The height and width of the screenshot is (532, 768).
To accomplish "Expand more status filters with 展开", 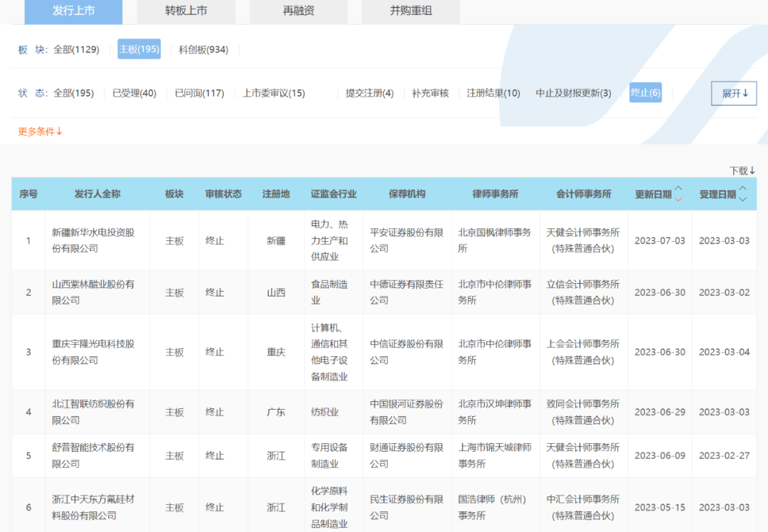I will [x=733, y=92].
